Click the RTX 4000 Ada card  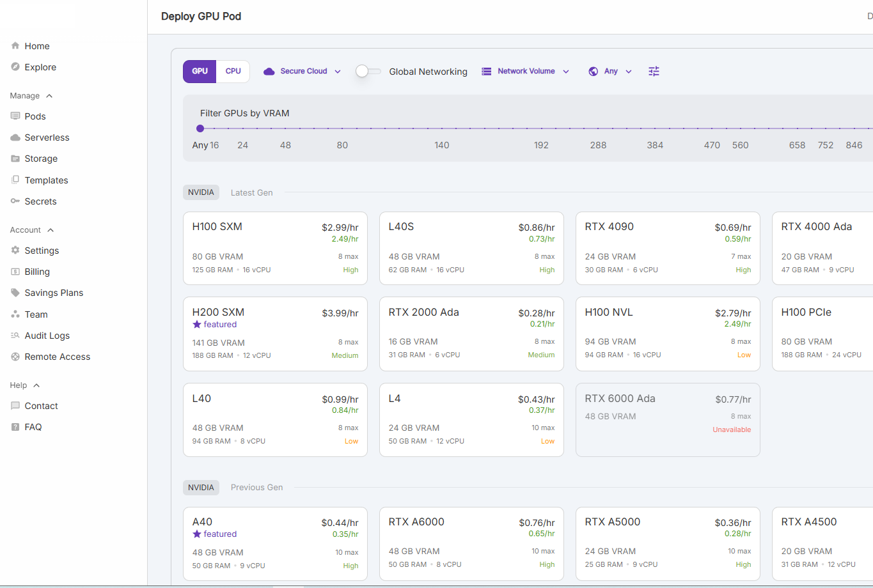click(822, 248)
